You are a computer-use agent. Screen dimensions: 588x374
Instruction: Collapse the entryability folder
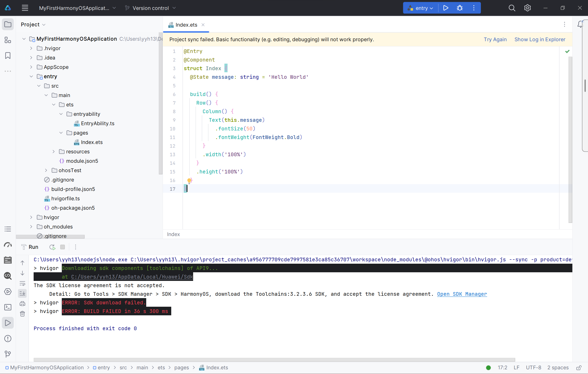(61, 114)
